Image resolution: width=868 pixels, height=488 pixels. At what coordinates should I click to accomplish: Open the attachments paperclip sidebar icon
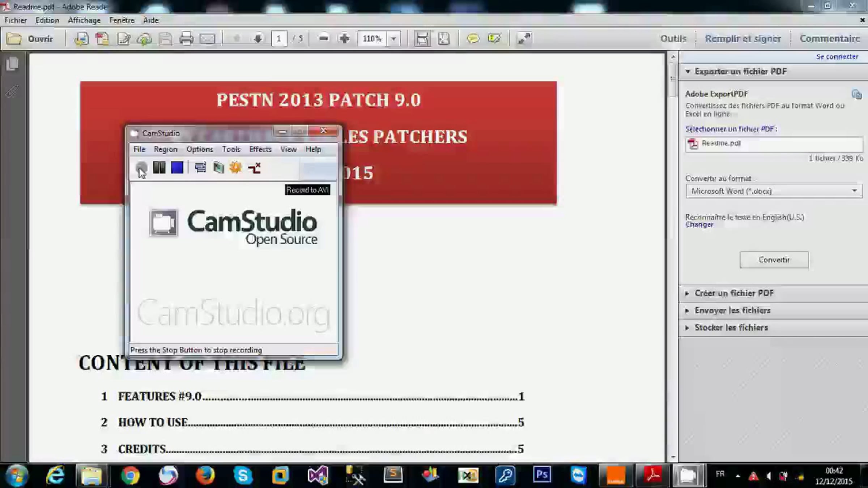[x=12, y=91]
